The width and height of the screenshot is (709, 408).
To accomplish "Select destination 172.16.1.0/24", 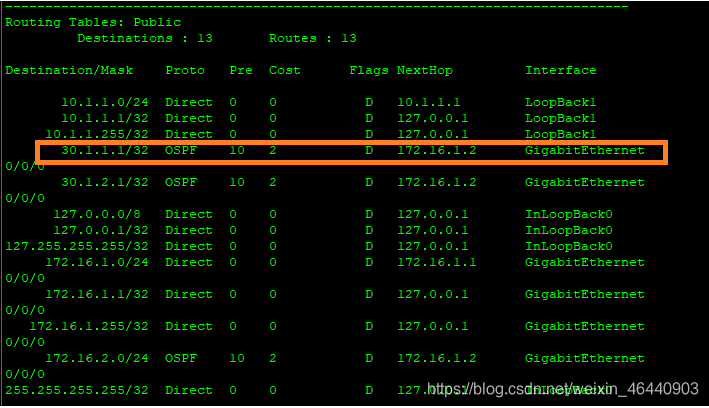I will tap(97, 262).
